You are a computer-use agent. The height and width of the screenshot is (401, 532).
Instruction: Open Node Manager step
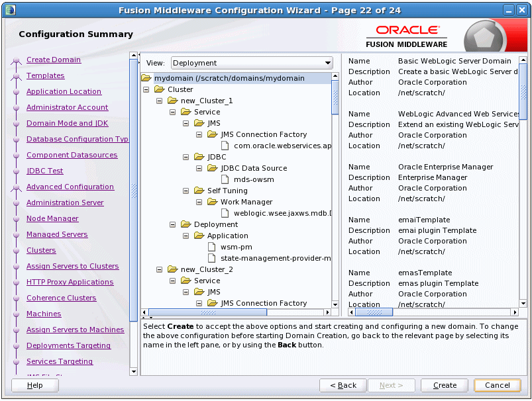[x=52, y=218]
